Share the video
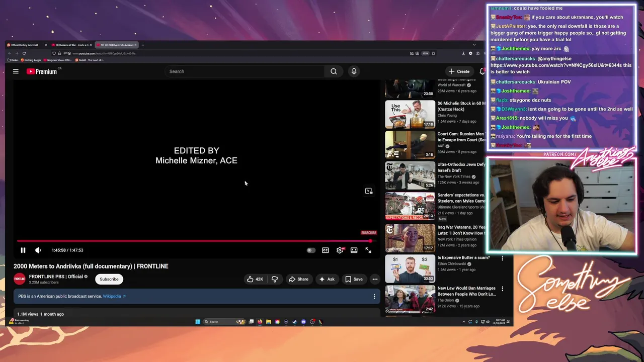This screenshot has height=362, width=644. pyautogui.click(x=298, y=279)
